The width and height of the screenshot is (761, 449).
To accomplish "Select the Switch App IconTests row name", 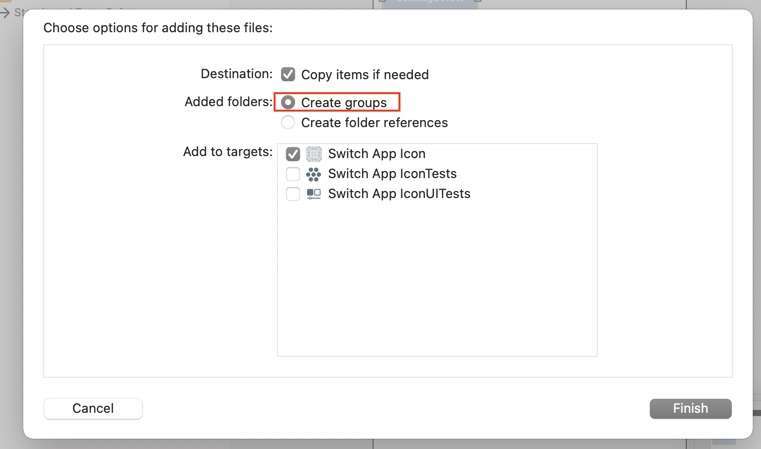I will 392,174.
